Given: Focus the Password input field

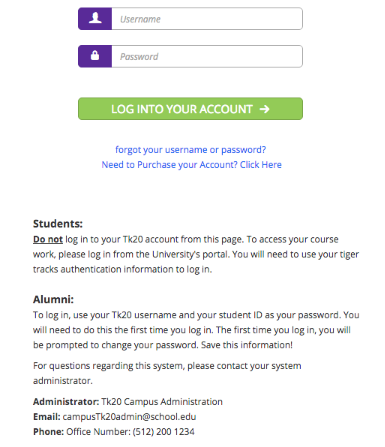Looking at the screenshot, I should coord(207,57).
